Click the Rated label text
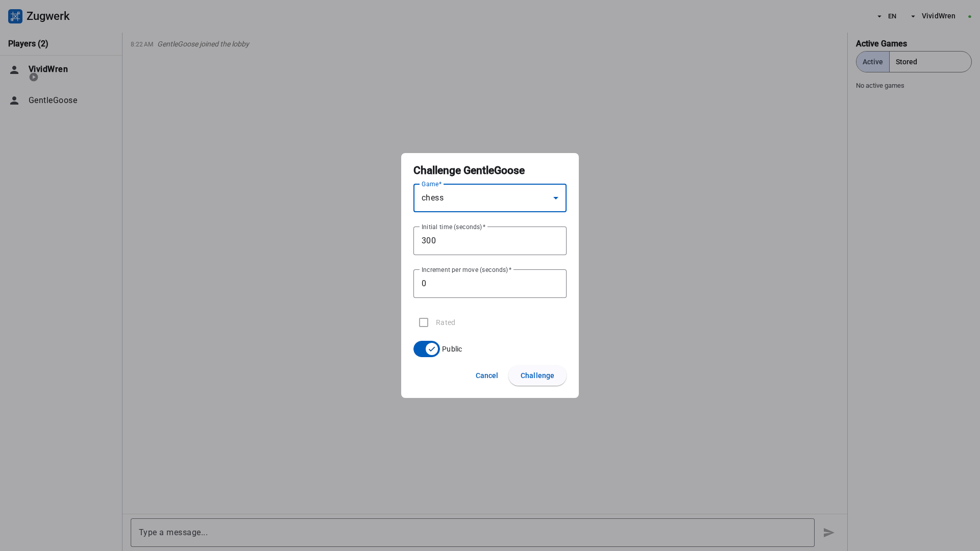Viewport: 980px width, 551px height. coord(446,322)
